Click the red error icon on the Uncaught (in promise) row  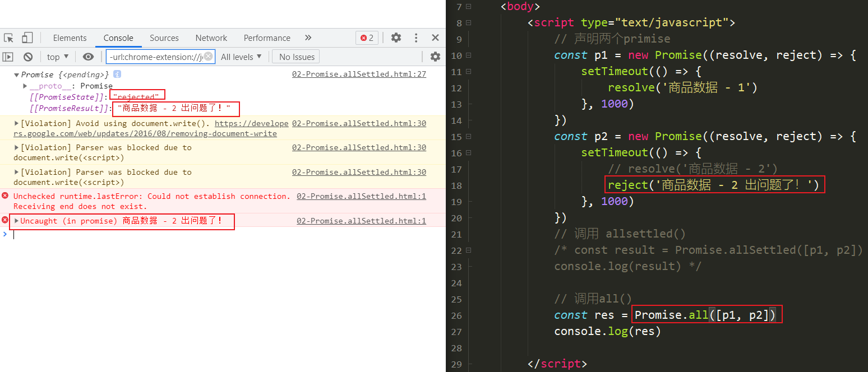[x=5, y=220]
